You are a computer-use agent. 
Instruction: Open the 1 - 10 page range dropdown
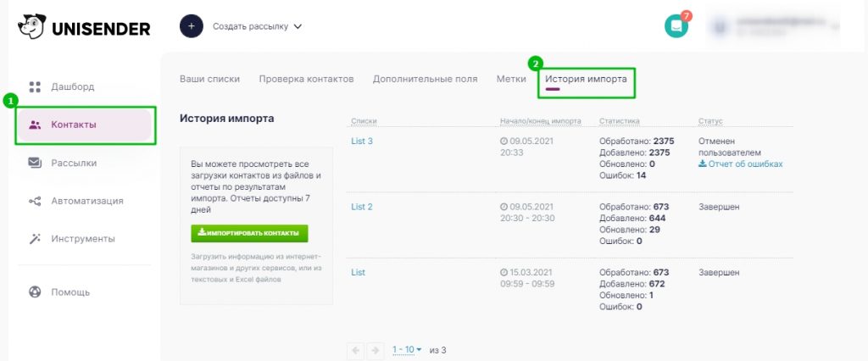[407, 350]
